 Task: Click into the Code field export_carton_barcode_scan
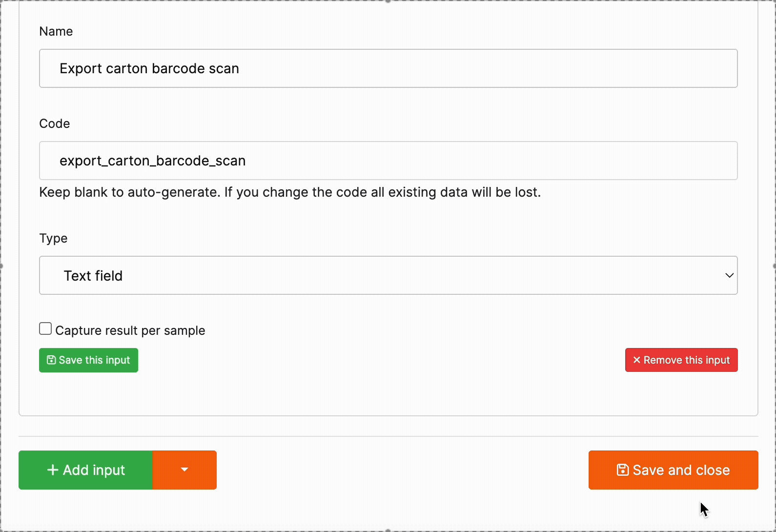(x=388, y=161)
